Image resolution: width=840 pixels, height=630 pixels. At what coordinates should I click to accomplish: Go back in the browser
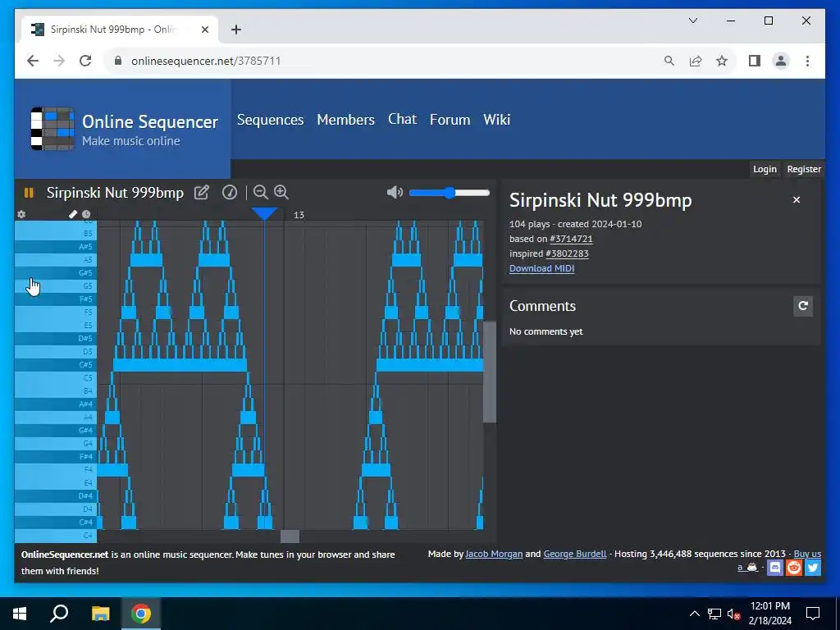click(33, 61)
